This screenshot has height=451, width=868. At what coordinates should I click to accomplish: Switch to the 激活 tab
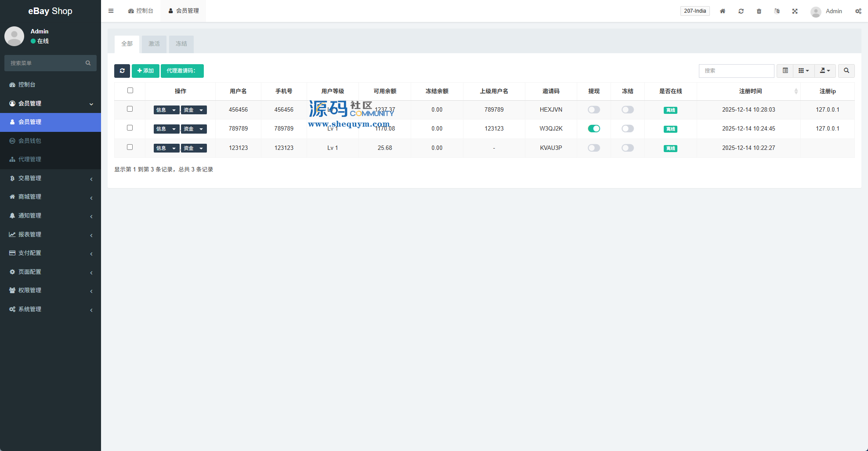(154, 44)
